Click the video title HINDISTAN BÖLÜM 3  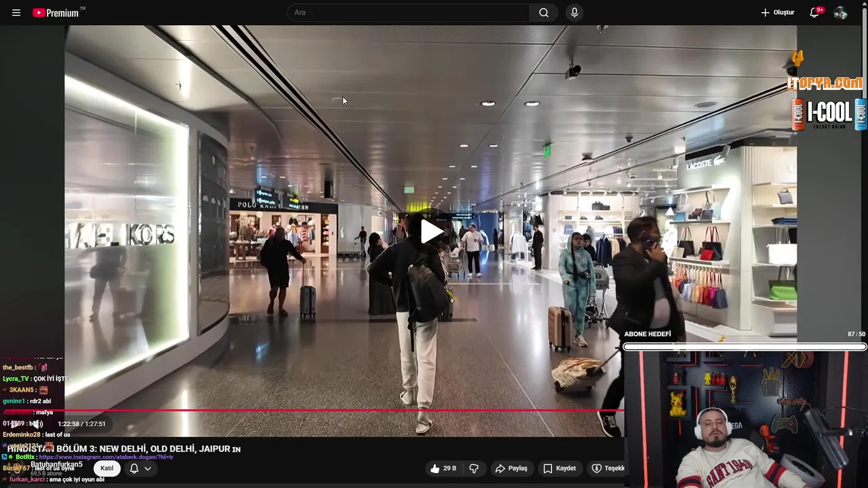(x=124, y=449)
